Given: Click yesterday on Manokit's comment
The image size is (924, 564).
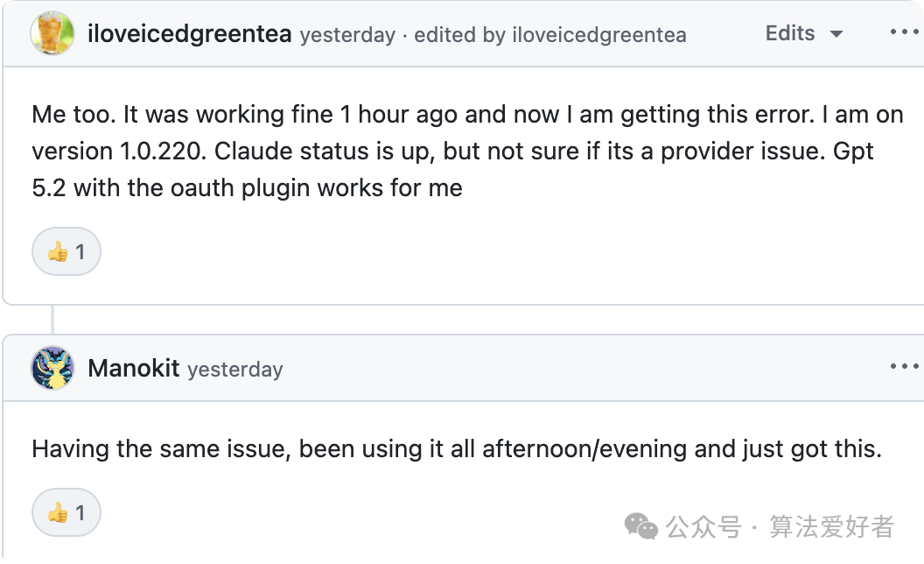Looking at the screenshot, I should point(234,370).
